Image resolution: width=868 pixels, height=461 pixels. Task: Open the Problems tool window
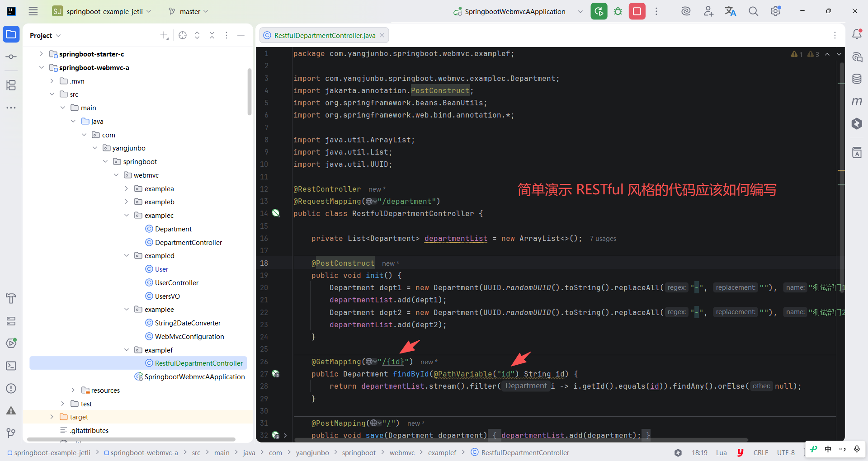click(11, 388)
